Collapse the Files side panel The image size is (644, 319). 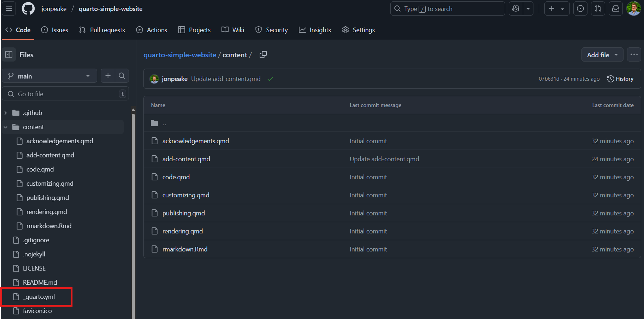9,54
